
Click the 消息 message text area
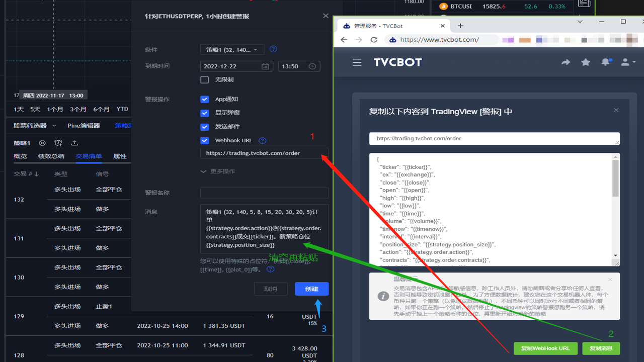click(x=264, y=228)
